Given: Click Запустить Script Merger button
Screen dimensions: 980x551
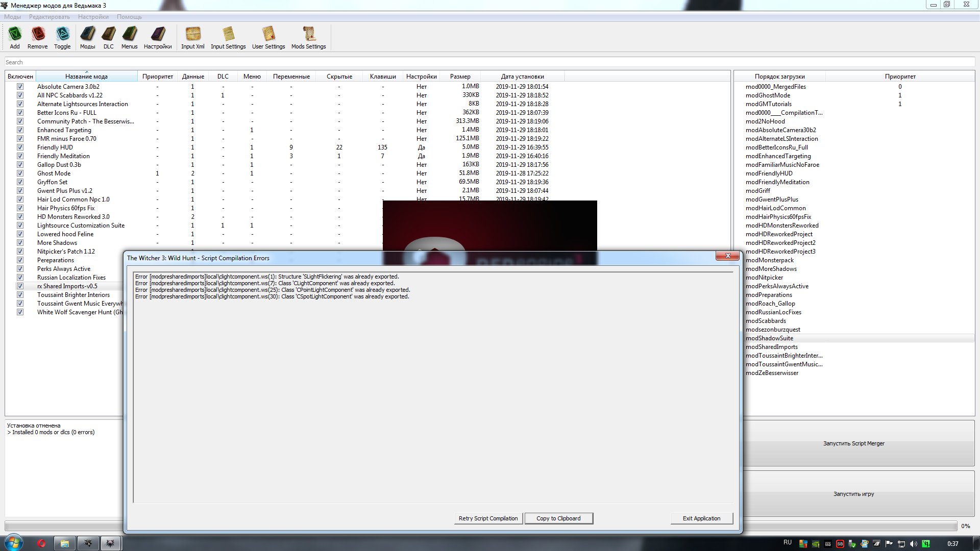Looking at the screenshot, I should pos(853,443).
